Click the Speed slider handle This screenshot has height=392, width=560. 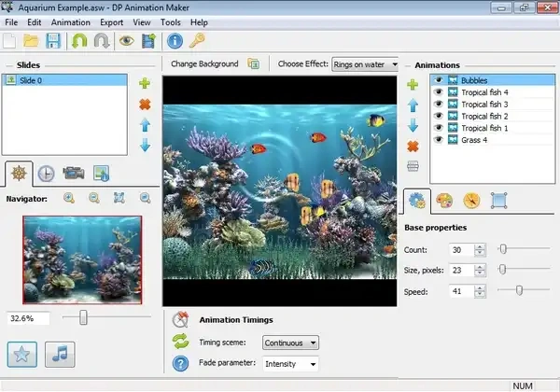(519, 290)
